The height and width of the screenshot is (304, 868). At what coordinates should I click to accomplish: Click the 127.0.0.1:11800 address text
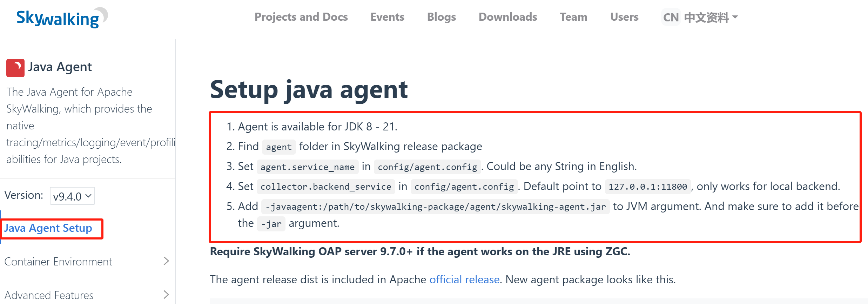point(648,187)
